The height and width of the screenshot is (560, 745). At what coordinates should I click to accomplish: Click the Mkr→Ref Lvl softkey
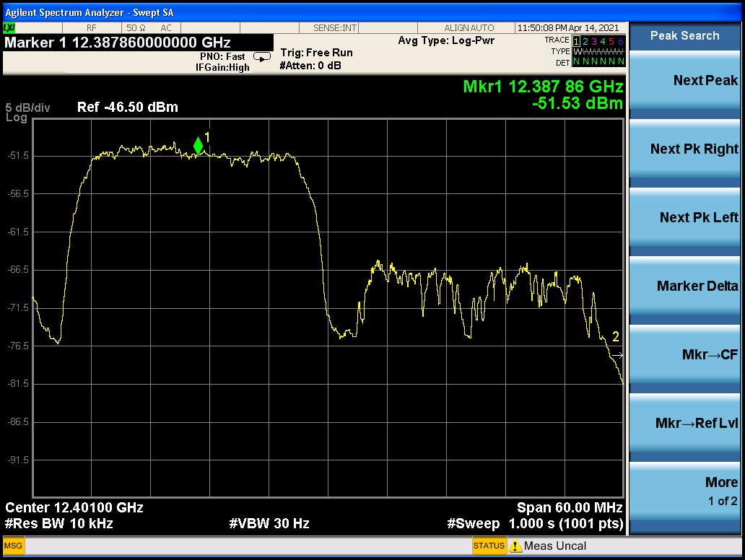pyautogui.click(x=684, y=423)
